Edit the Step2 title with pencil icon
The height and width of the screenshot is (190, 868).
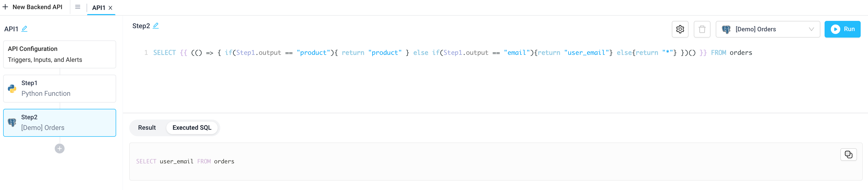[156, 25]
